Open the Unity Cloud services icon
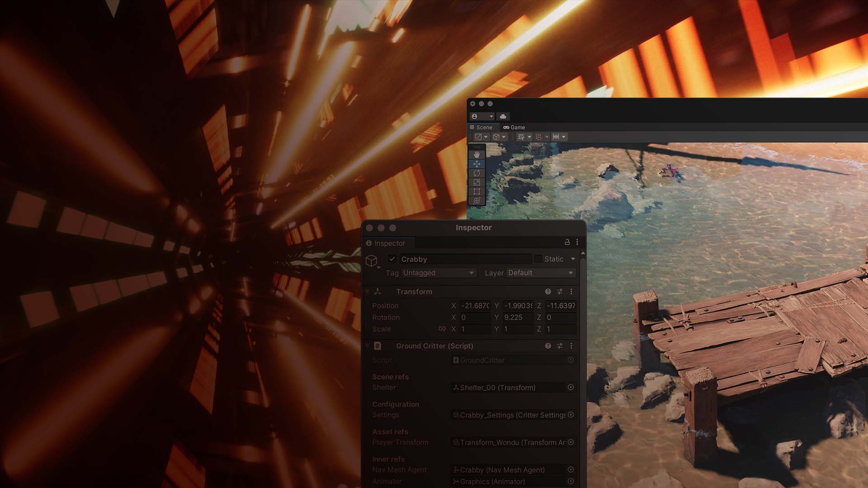The height and width of the screenshot is (488, 868). point(503,116)
